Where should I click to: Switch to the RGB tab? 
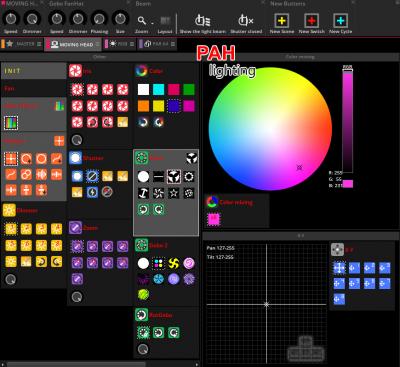tap(120, 44)
